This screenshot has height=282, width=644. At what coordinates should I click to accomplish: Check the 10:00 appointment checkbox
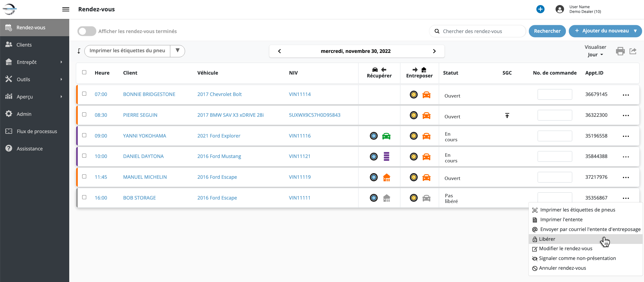(84, 156)
